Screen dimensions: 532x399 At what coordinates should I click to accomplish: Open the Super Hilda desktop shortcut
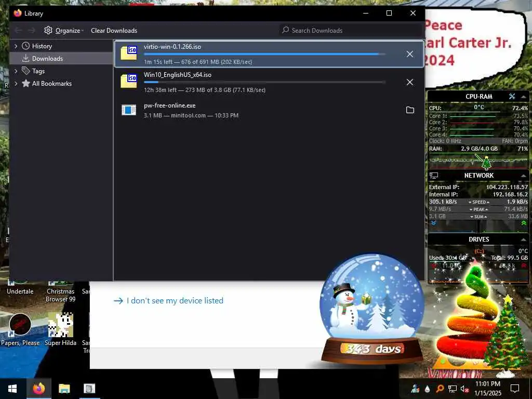click(x=60, y=329)
